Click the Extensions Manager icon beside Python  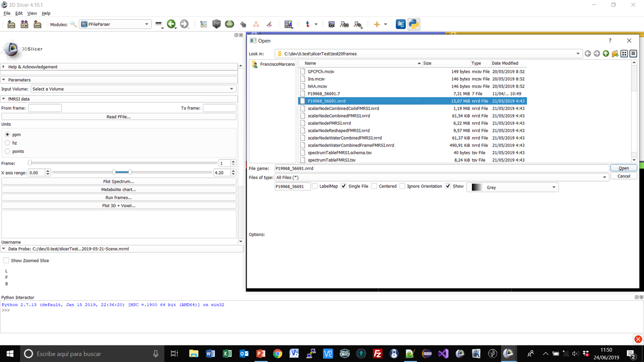coord(400,24)
